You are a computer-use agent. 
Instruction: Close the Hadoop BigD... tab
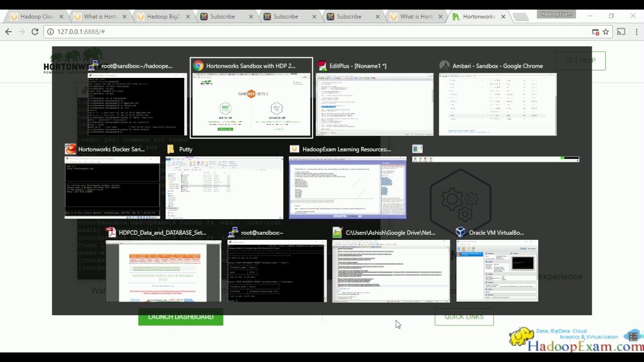click(188, 17)
